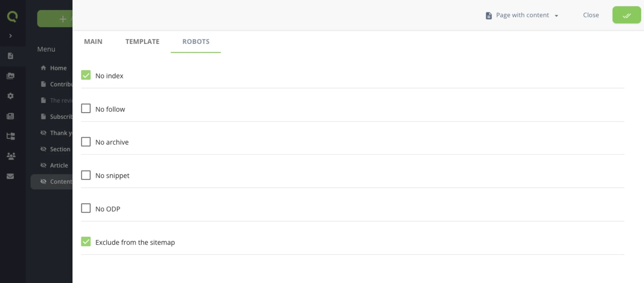Click the No follow label
The height and width of the screenshot is (283, 644).
[x=110, y=109]
